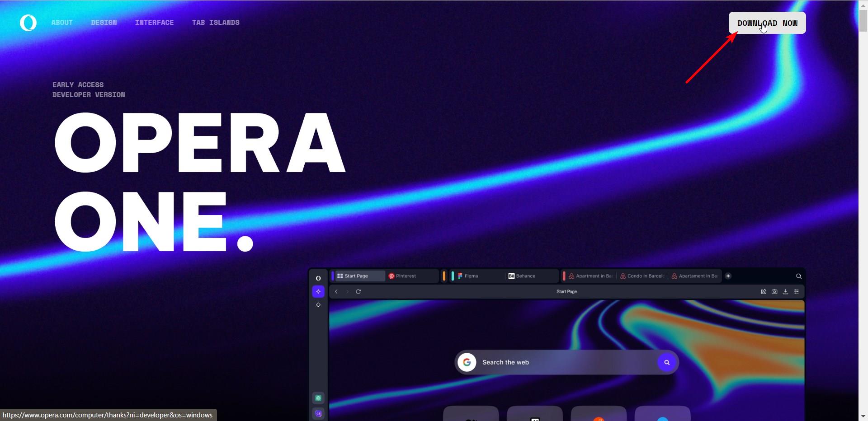Click the edit page icon in address bar
868x421 pixels.
pos(764,292)
